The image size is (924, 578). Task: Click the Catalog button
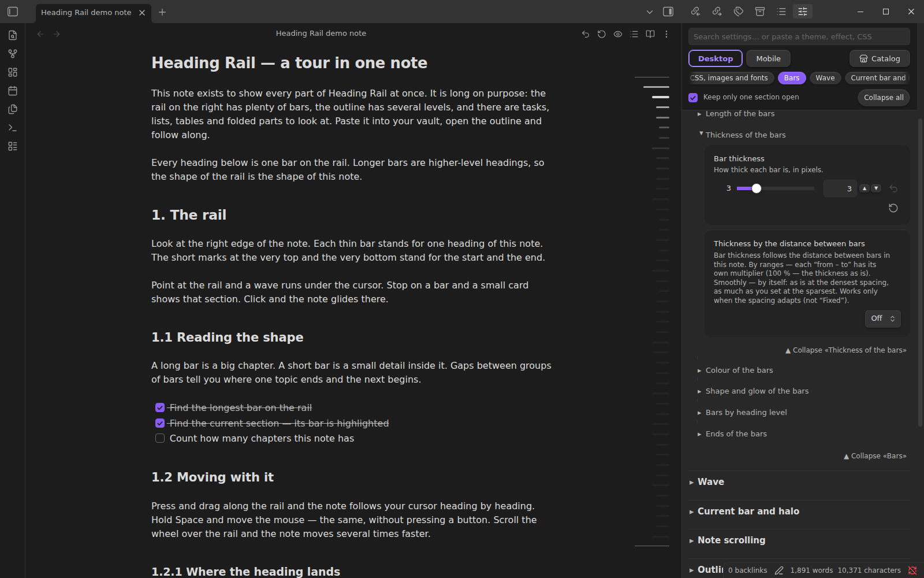click(880, 58)
